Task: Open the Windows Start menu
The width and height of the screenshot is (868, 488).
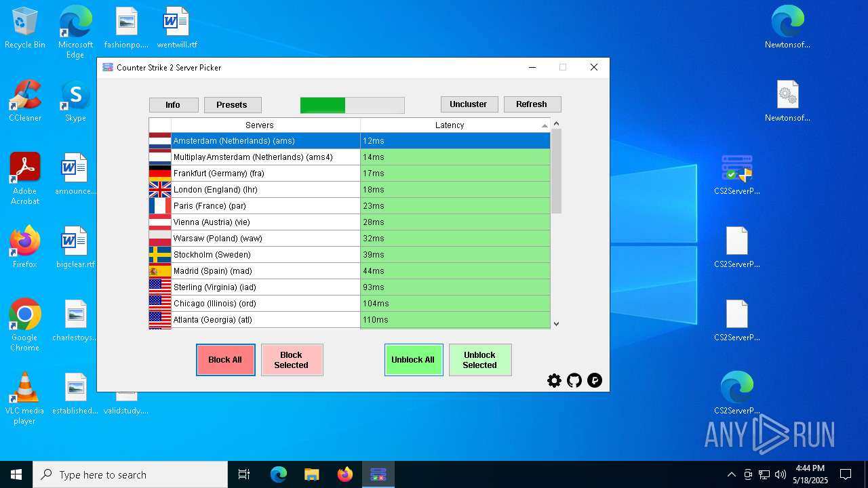Action: click(16, 474)
